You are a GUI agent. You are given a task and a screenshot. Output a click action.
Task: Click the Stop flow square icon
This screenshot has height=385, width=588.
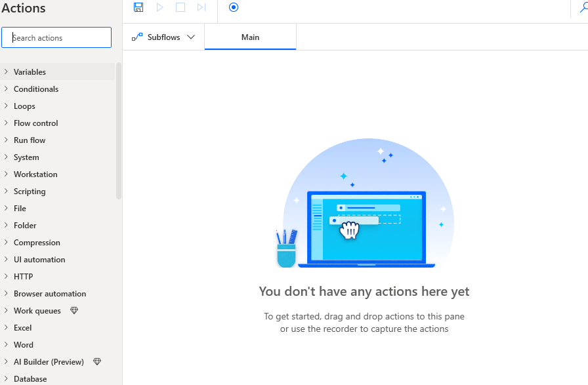click(180, 7)
